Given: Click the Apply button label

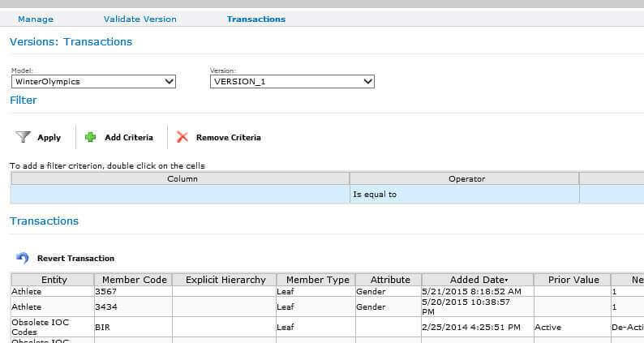Looking at the screenshot, I should pyautogui.click(x=49, y=138).
